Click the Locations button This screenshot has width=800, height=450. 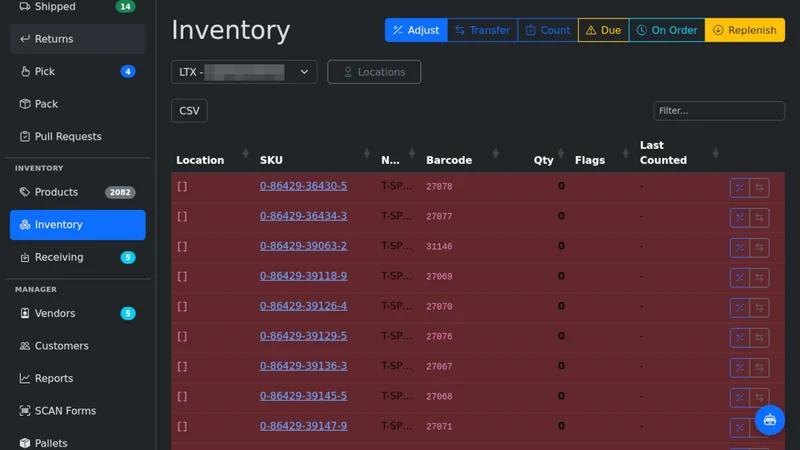[x=374, y=72]
